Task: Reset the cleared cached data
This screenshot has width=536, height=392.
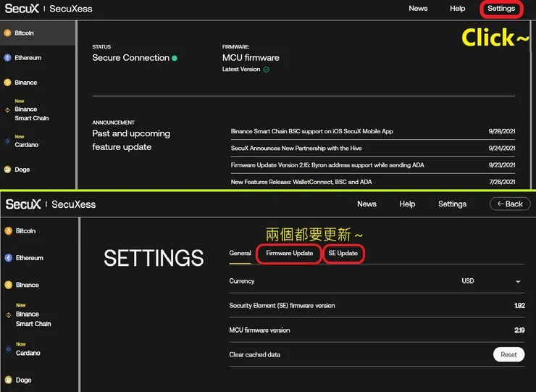Action: (508, 355)
